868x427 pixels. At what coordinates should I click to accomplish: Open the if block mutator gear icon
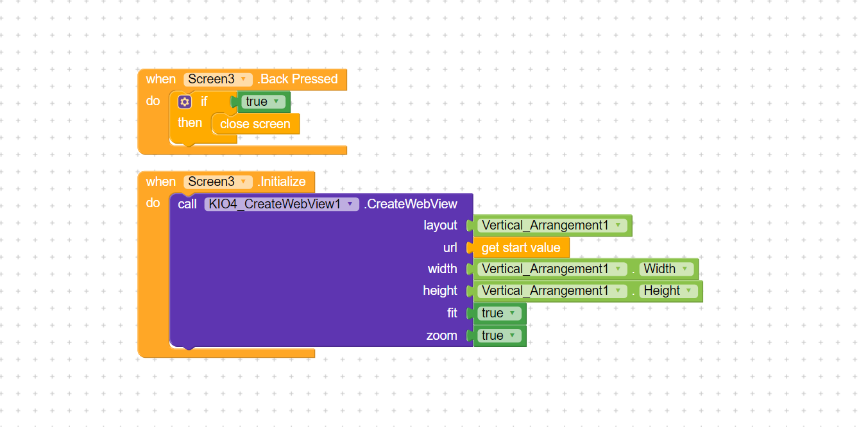click(185, 101)
